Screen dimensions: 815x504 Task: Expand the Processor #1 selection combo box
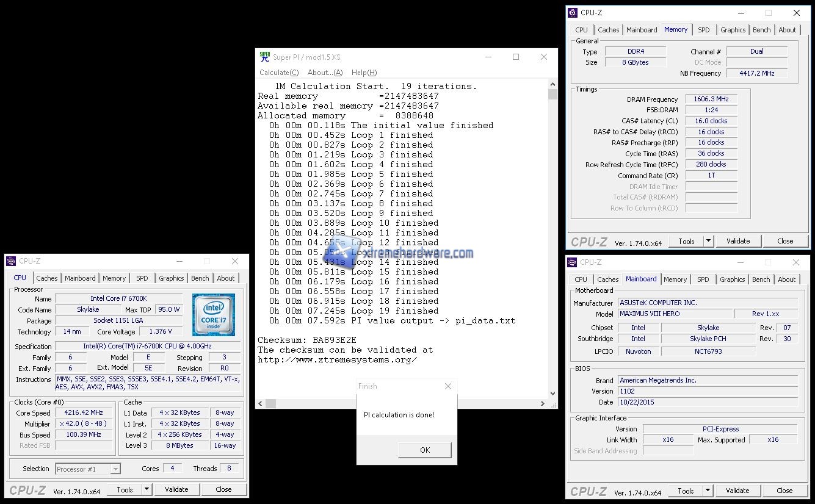click(115, 469)
